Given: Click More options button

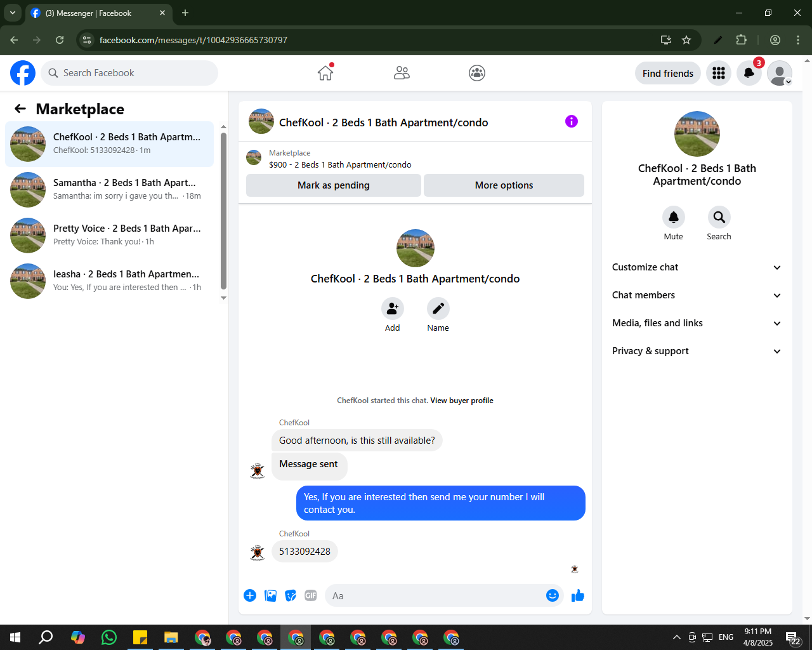Looking at the screenshot, I should (504, 185).
